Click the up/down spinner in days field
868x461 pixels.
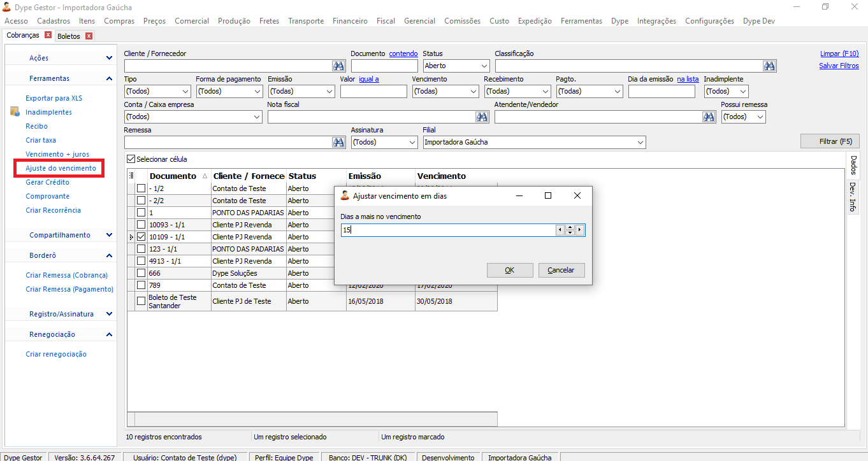[x=570, y=230]
